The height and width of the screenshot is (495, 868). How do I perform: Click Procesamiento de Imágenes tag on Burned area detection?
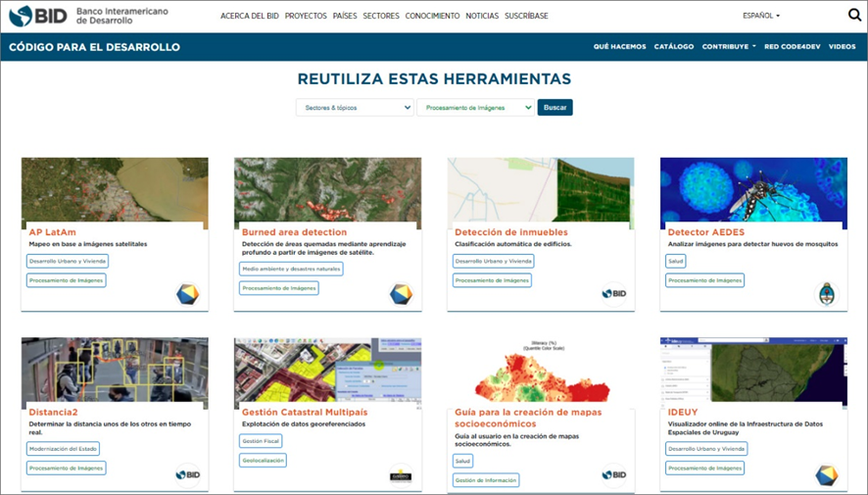pyautogui.click(x=279, y=288)
